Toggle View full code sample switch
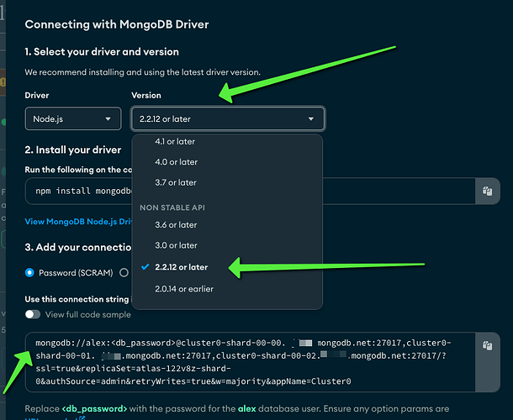Viewport: 513px width, 420px height. (34, 314)
